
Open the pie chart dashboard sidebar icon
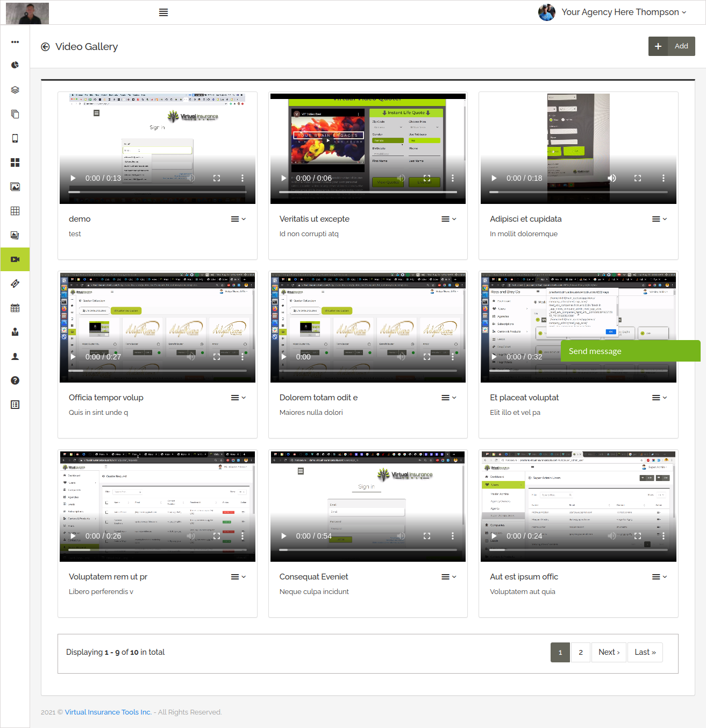[15, 65]
